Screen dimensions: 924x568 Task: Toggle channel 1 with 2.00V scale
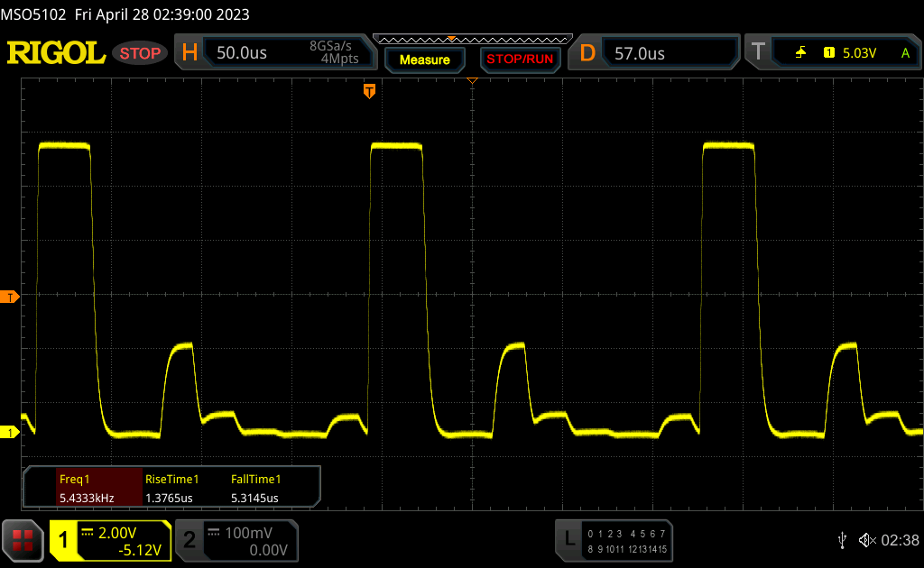click(110, 540)
